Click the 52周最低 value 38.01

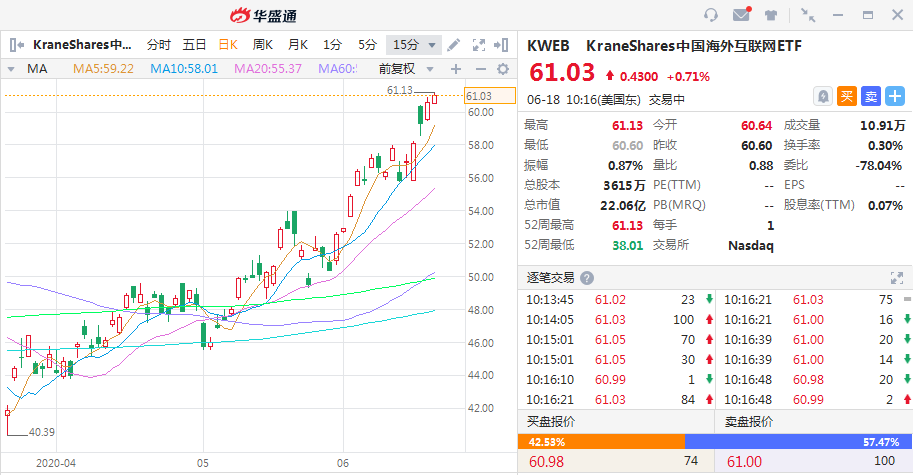[627, 245]
